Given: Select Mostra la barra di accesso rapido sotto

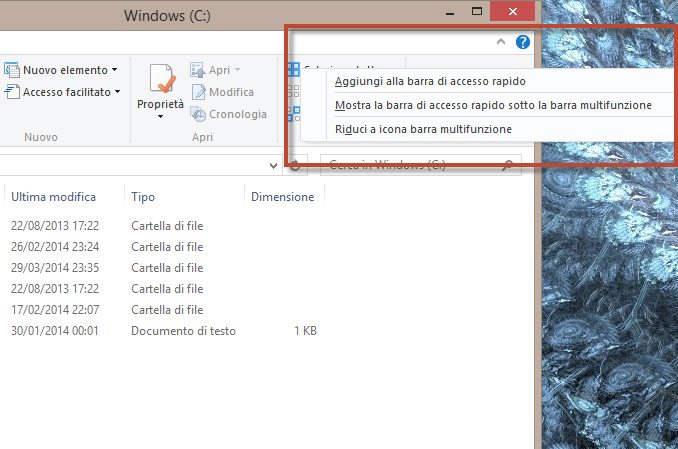Looking at the screenshot, I should click(493, 105).
